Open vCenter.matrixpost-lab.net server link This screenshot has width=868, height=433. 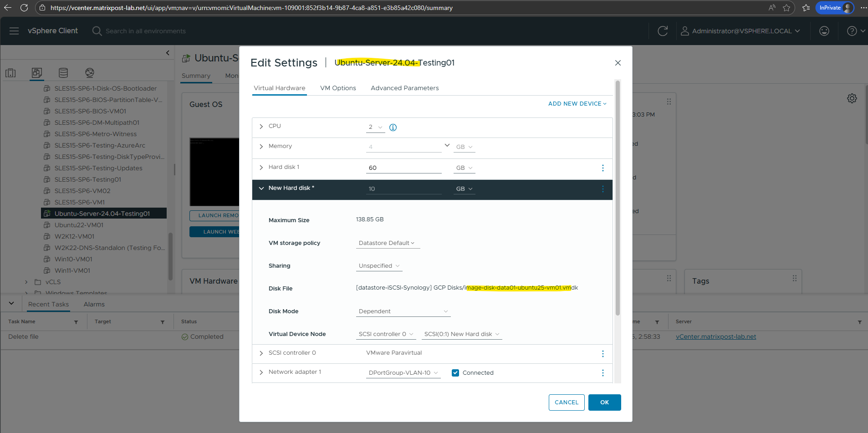click(x=716, y=337)
